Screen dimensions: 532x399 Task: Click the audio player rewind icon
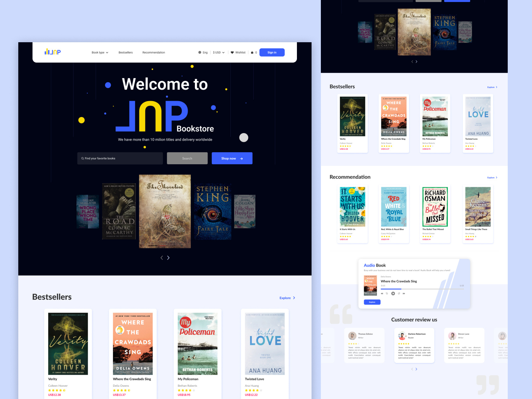point(382,294)
